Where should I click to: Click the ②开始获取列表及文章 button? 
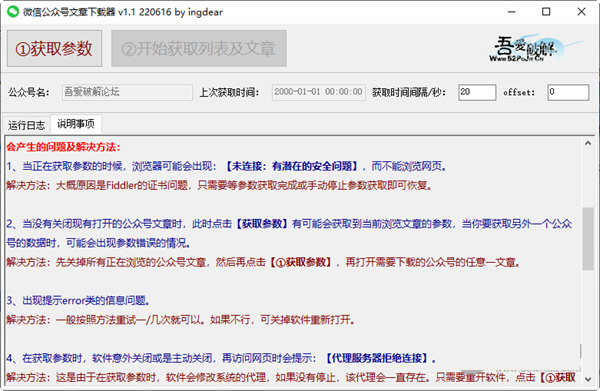click(x=199, y=49)
